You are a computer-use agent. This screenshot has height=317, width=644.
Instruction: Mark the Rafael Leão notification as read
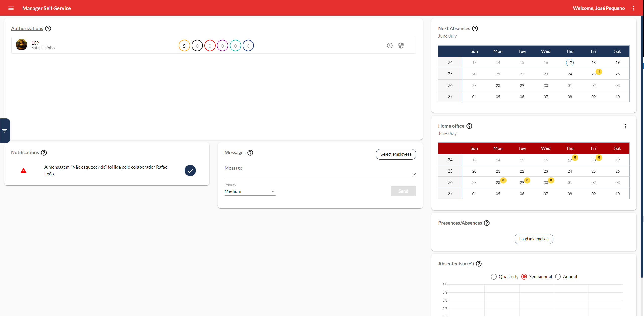[190, 170]
